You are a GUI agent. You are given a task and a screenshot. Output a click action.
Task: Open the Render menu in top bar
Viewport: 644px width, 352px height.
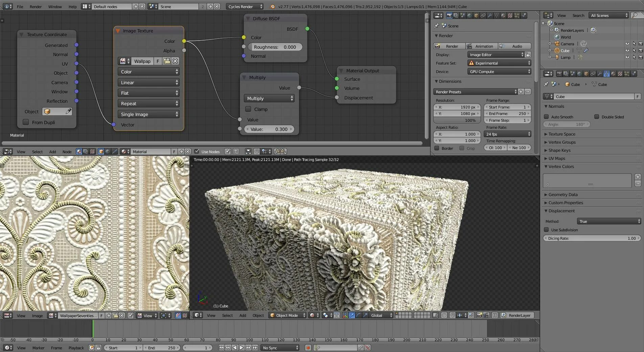tap(36, 7)
